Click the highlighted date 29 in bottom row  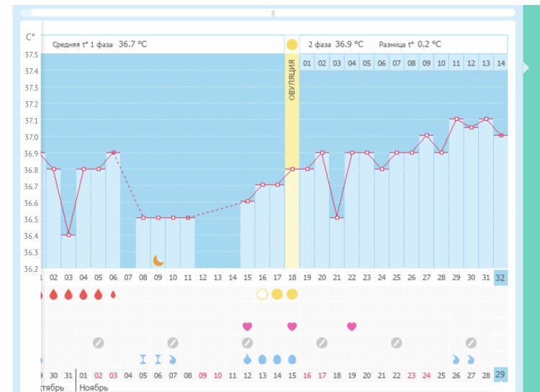click(x=500, y=375)
